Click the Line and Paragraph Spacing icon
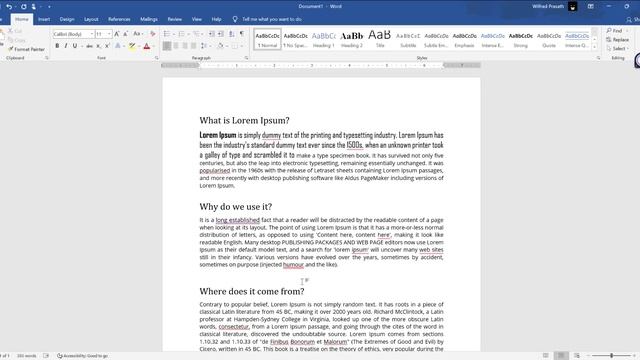This screenshot has width=640, height=360. coord(204,46)
